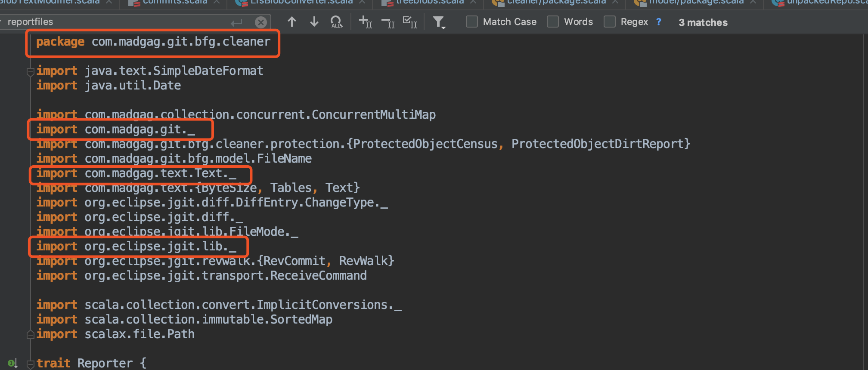This screenshot has height=370, width=868.
Task: Click the immutable.SortedMap import line
Action: click(184, 319)
